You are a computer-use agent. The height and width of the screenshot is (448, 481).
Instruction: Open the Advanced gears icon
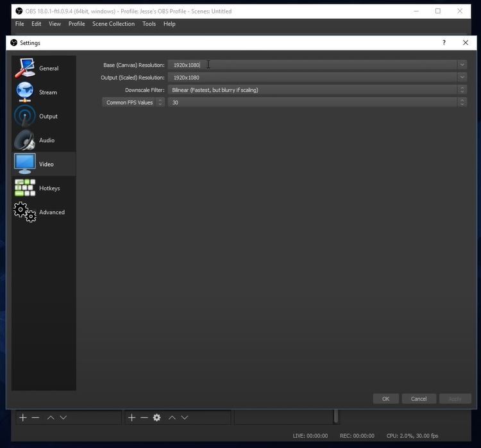tap(25, 212)
